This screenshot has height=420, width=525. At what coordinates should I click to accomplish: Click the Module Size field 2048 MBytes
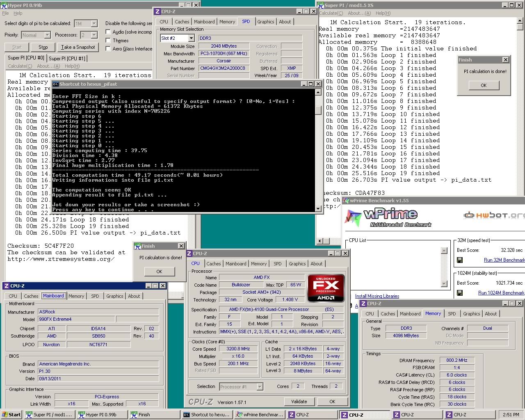tap(224, 46)
